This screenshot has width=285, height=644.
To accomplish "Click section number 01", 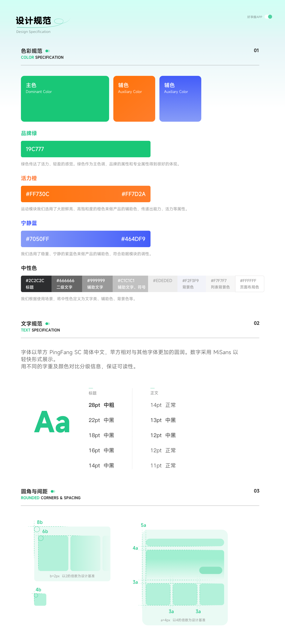I will click(256, 50).
